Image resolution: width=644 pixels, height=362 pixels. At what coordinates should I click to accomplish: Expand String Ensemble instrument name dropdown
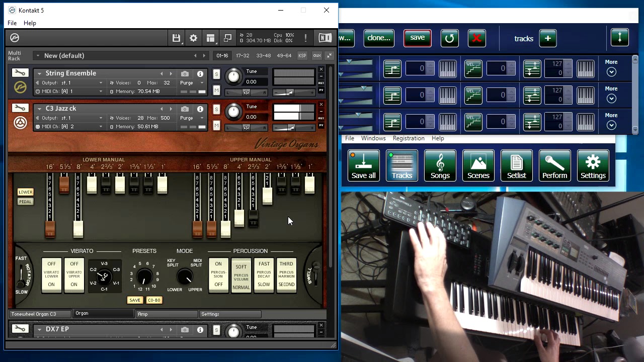coord(39,73)
